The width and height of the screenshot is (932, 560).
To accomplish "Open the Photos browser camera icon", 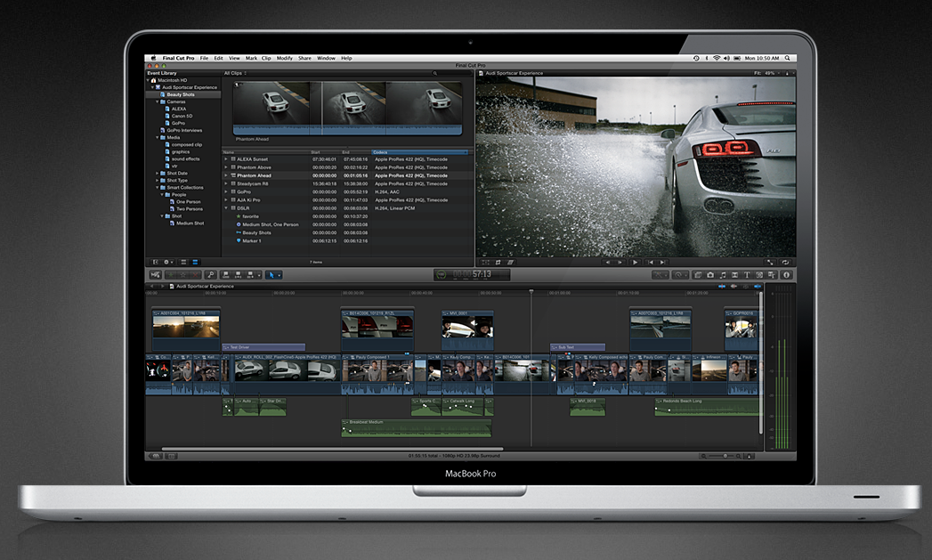I will tap(710, 274).
